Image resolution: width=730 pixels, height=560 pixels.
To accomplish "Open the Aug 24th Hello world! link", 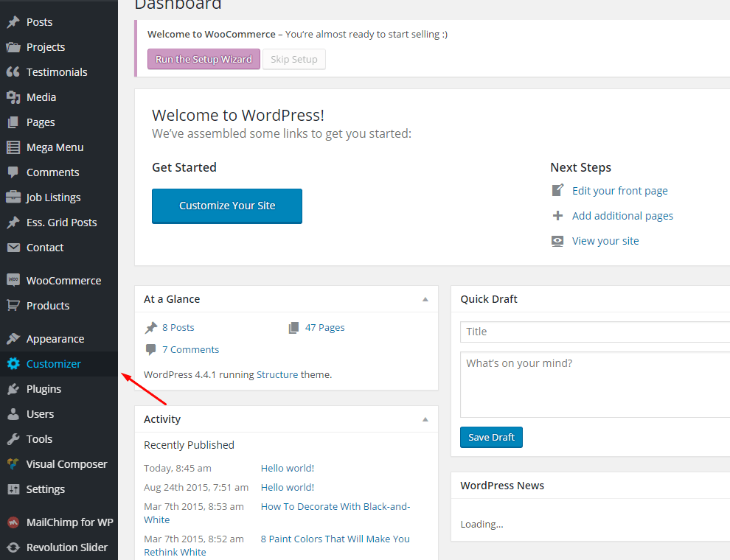I will pyautogui.click(x=288, y=488).
